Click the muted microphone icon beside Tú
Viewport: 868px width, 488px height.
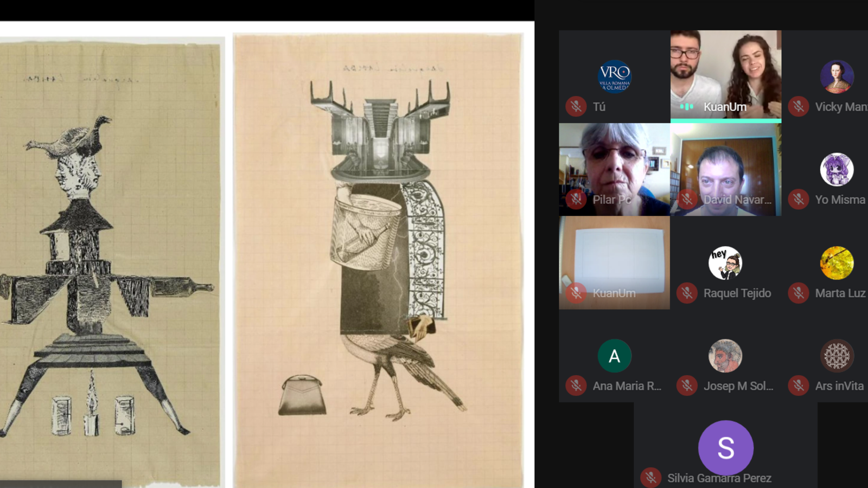pos(576,106)
